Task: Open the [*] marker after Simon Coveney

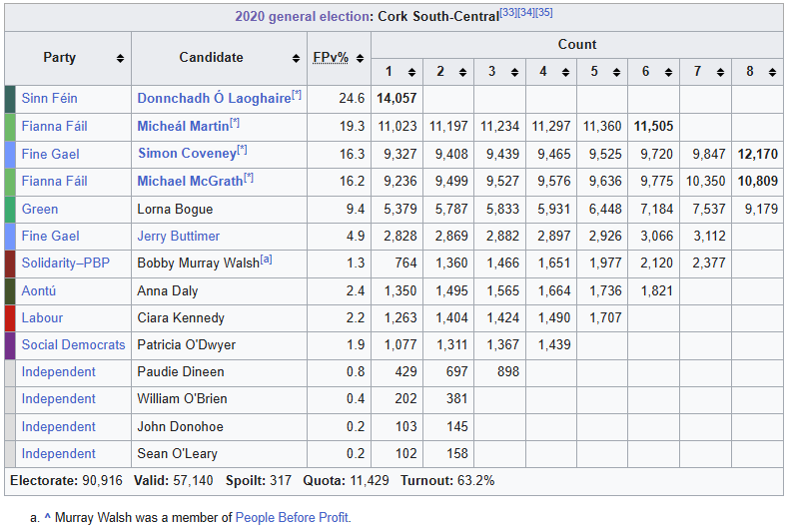Action: (x=243, y=150)
